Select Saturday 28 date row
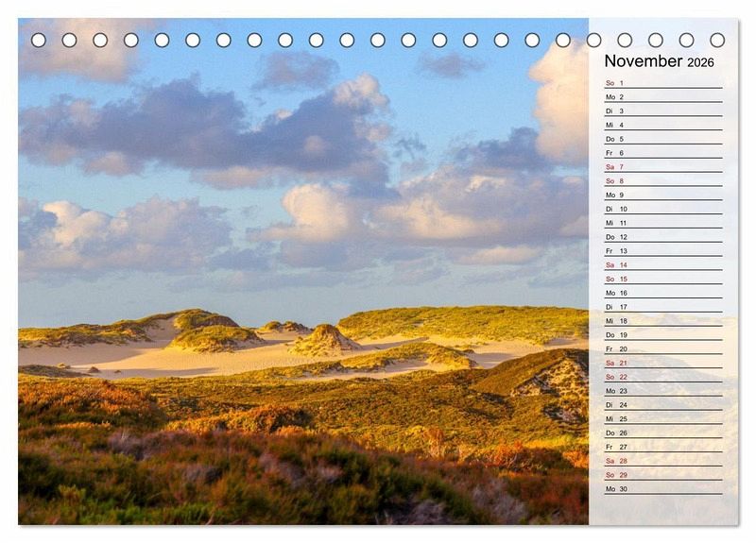756x543 pixels. click(x=662, y=461)
